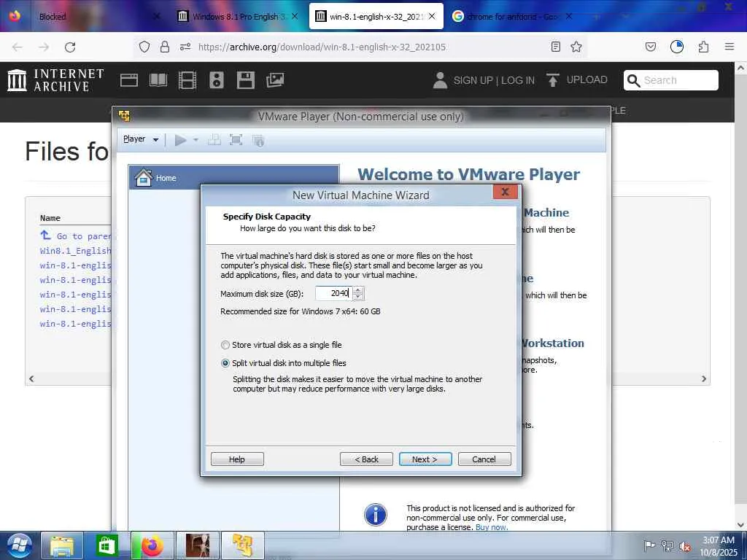Open the Player menu in VMware Player
Viewport: 747px width, 560px height.
(141, 139)
